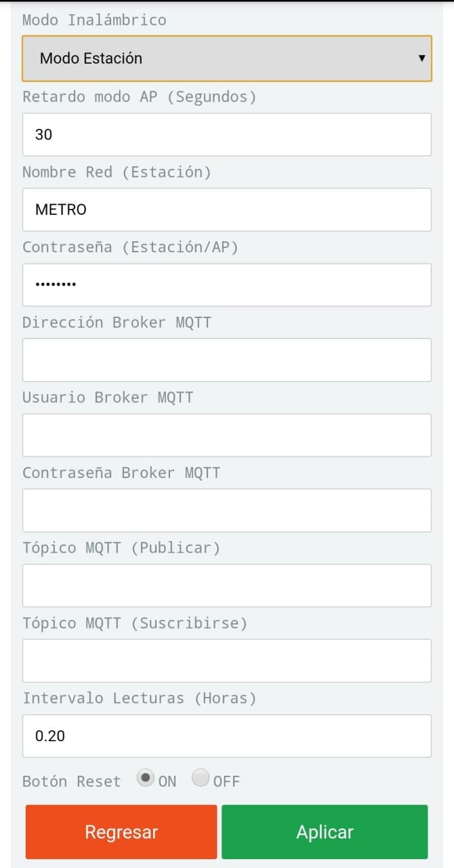Click the Tópico MQTT (Suscribirse) field

[x=227, y=660]
